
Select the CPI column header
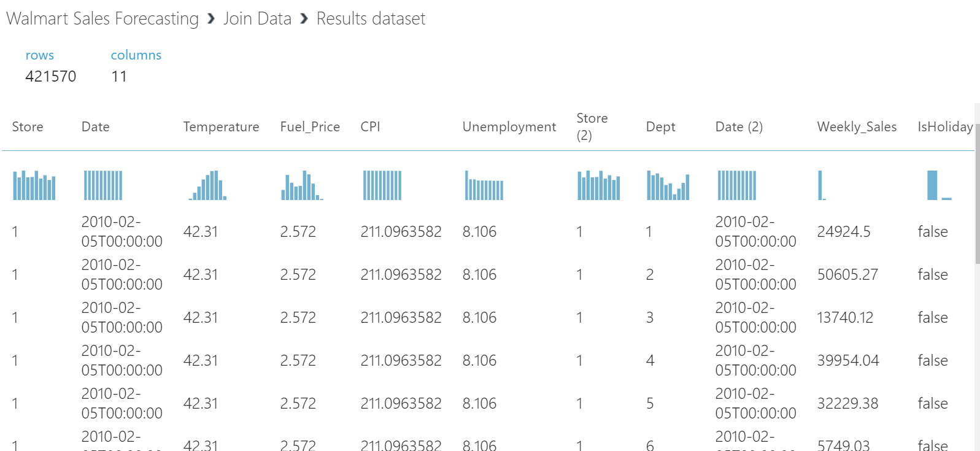tap(370, 127)
